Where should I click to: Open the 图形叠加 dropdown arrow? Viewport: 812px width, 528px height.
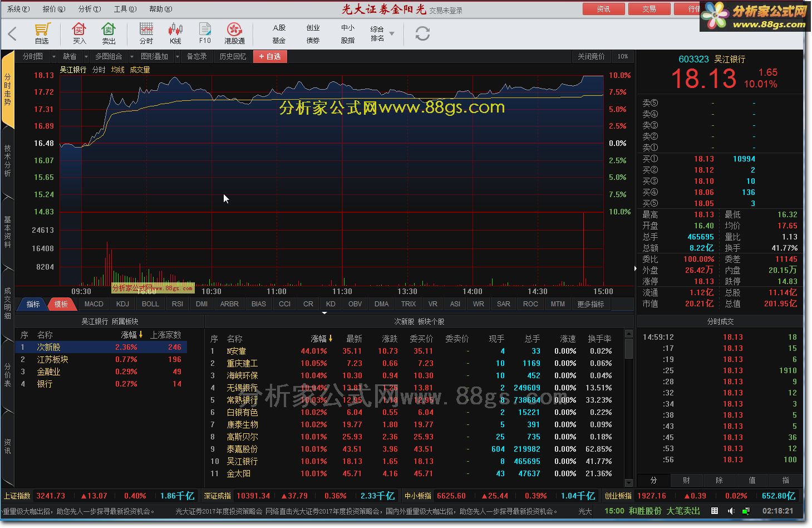point(178,57)
